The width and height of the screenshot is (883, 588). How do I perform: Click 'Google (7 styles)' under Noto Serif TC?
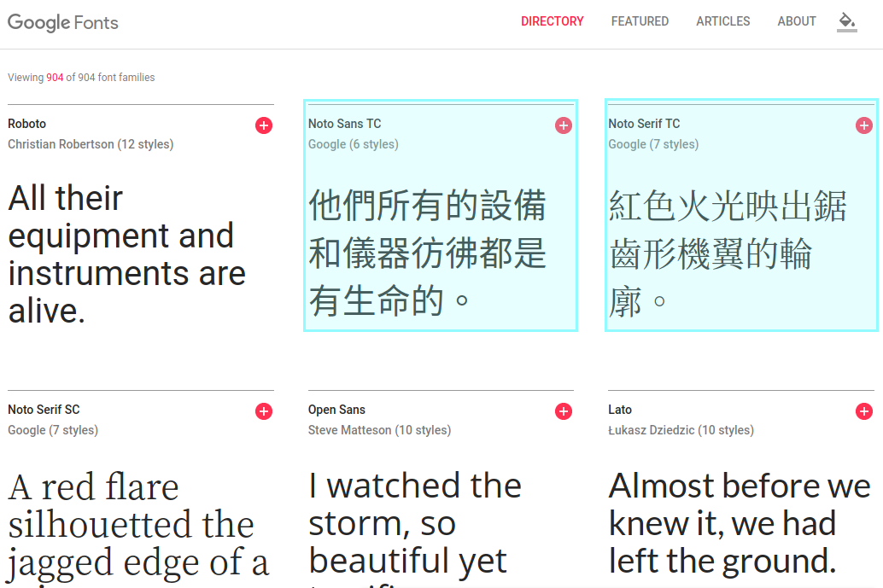[653, 144]
